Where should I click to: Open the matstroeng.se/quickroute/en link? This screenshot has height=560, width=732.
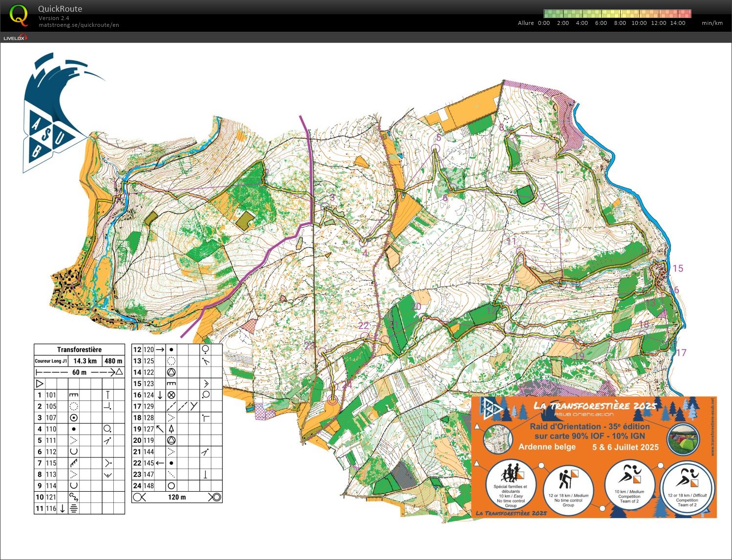coord(79,25)
